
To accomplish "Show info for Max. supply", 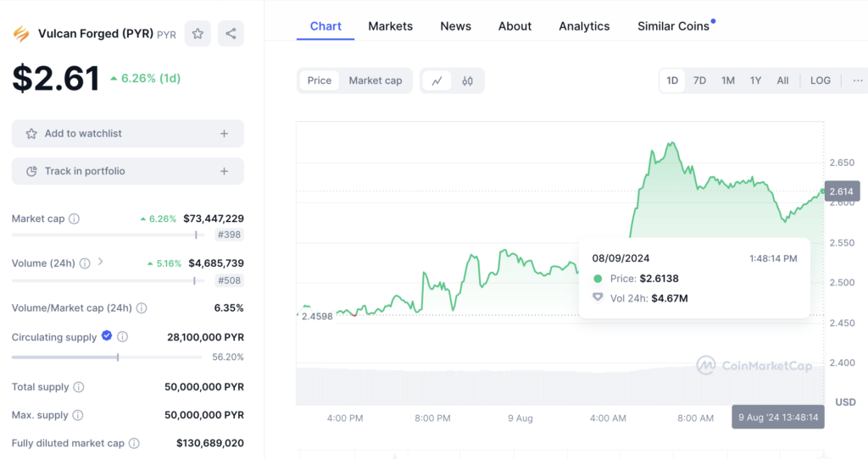I will tap(78, 415).
